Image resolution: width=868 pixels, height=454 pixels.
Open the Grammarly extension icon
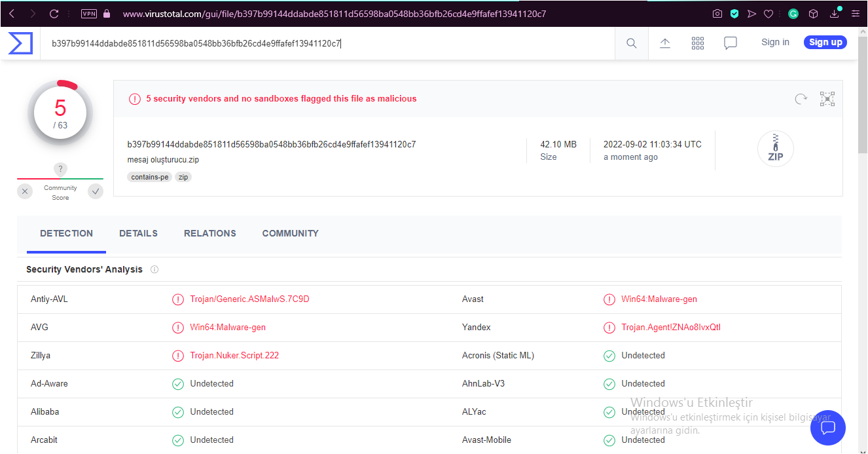click(793, 13)
